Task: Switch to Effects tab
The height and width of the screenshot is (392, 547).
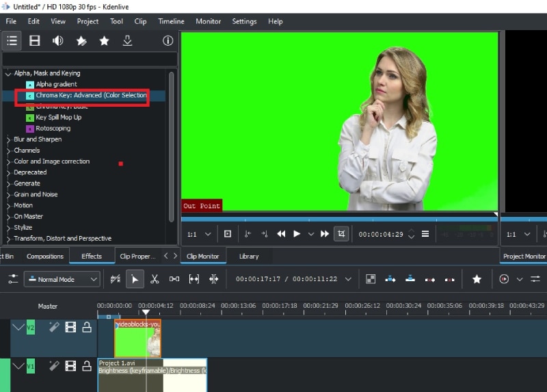Action: [x=92, y=257]
